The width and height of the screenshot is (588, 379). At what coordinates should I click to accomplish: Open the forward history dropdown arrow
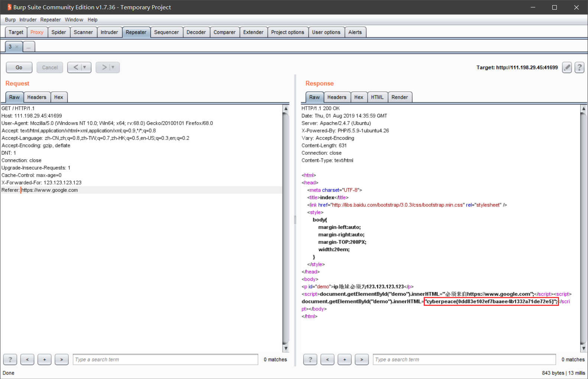click(113, 67)
